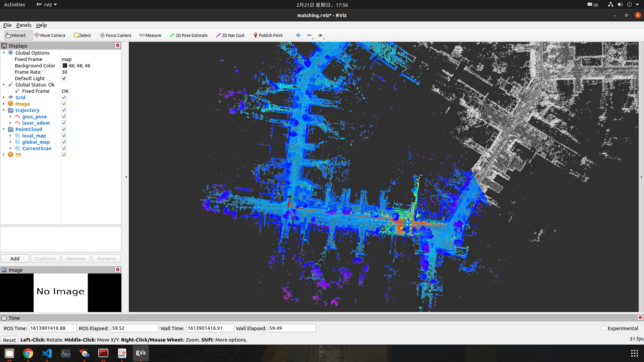Image resolution: width=644 pixels, height=362 pixels.
Task: Disable the Grid display checkbox
Action: tap(64, 97)
